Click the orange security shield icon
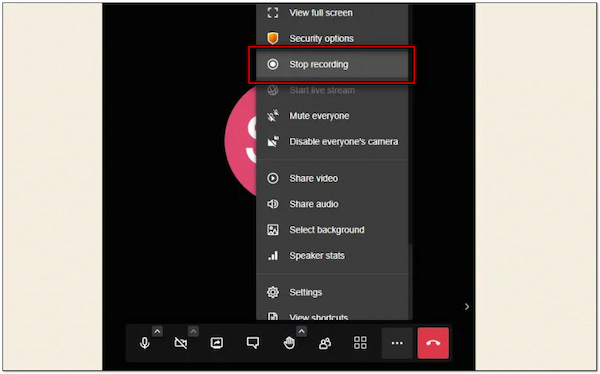The width and height of the screenshot is (600, 374). pos(273,38)
